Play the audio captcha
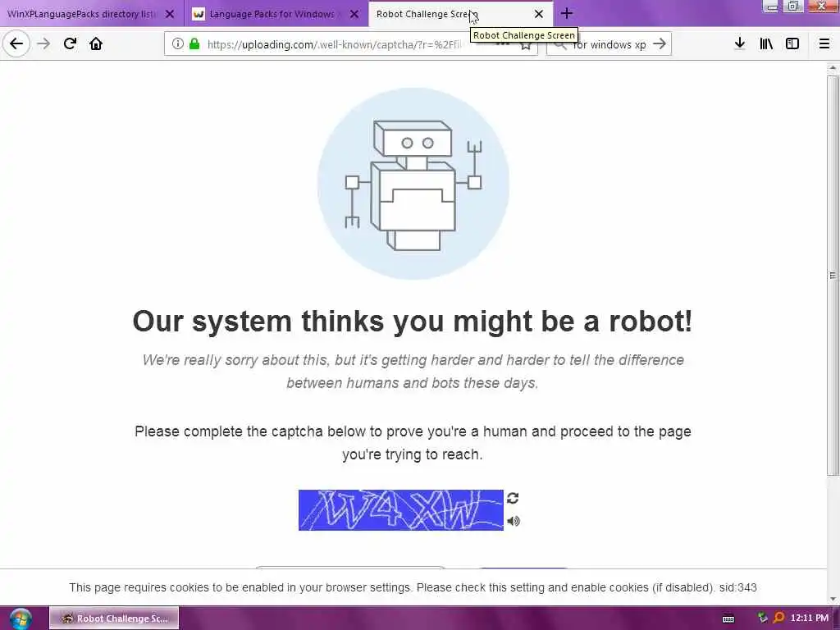This screenshot has width=840, height=630. click(x=514, y=521)
